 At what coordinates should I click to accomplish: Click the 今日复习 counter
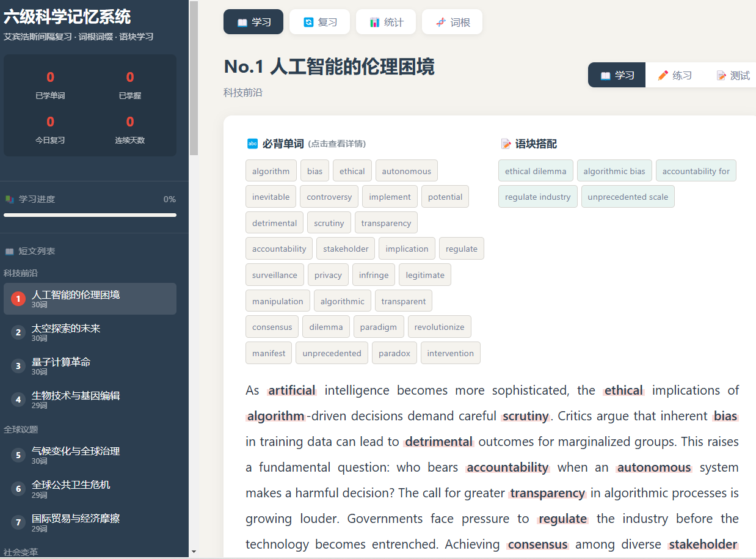click(50, 130)
